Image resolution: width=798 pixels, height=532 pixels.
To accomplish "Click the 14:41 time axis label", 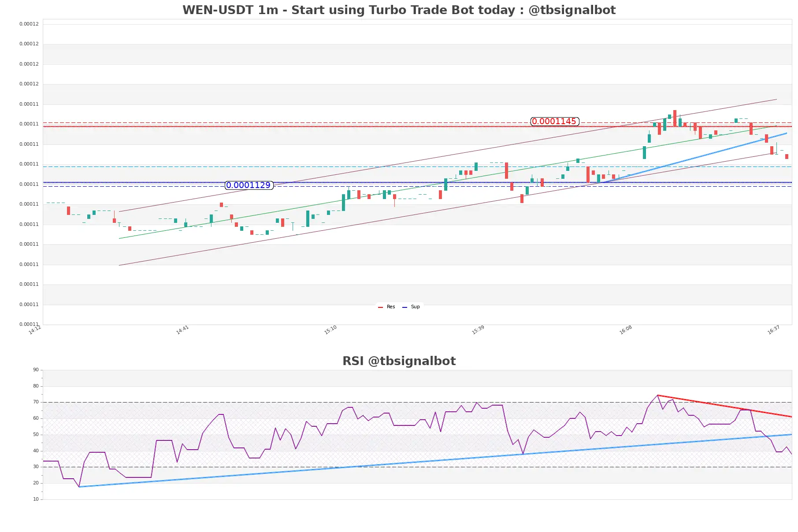I will tap(182, 330).
